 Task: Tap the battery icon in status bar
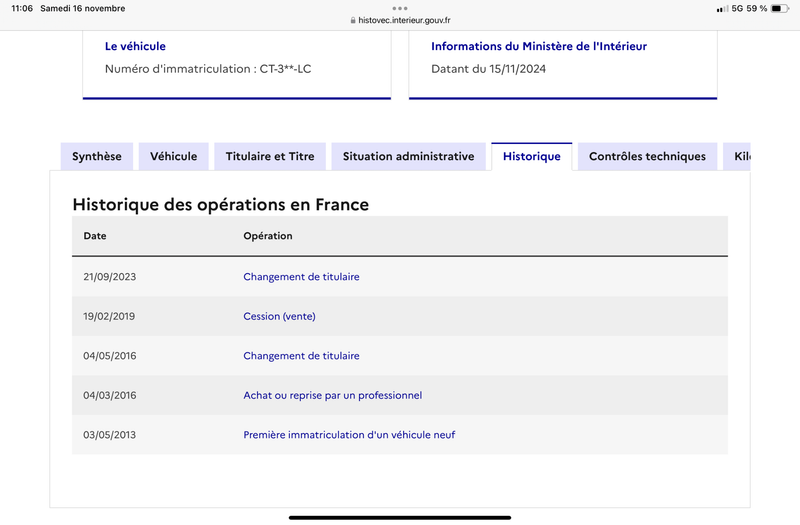[780, 9]
